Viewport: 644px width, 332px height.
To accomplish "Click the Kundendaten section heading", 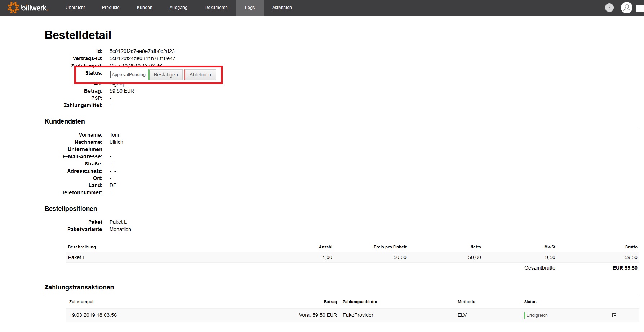I will click(x=65, y=121).
